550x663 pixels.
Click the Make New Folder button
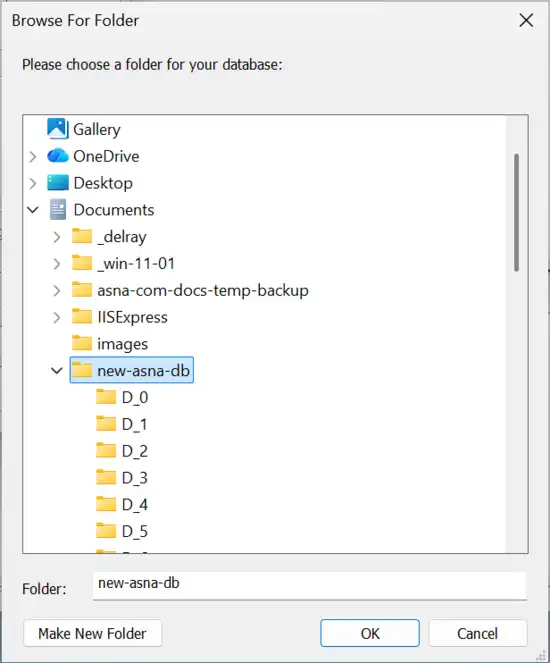click(x=93, y=633)
